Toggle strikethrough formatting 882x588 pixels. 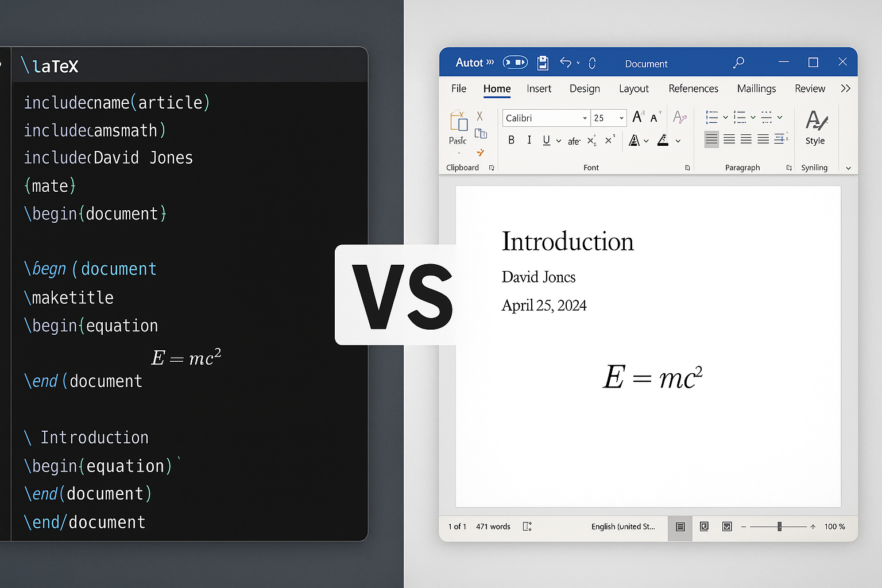[574, 141]
